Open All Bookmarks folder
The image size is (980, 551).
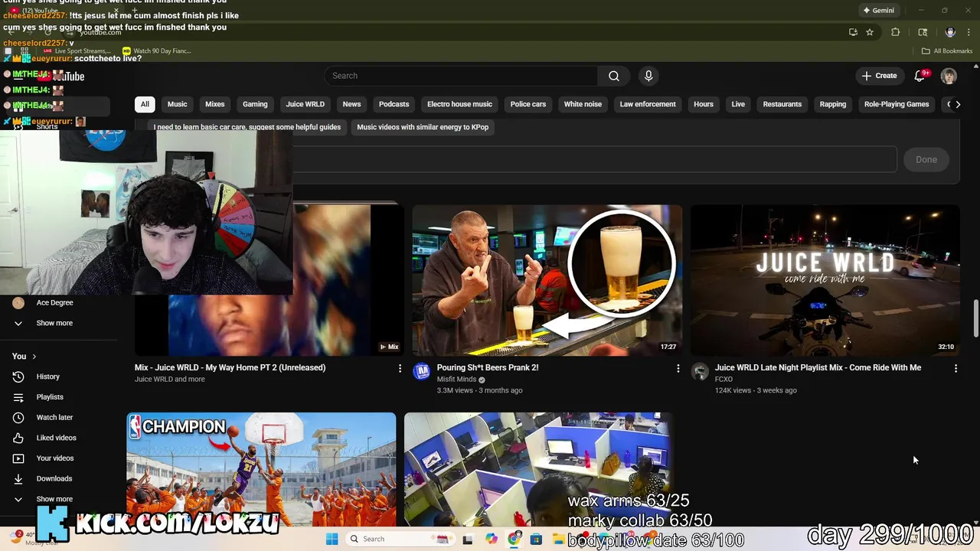947,51
